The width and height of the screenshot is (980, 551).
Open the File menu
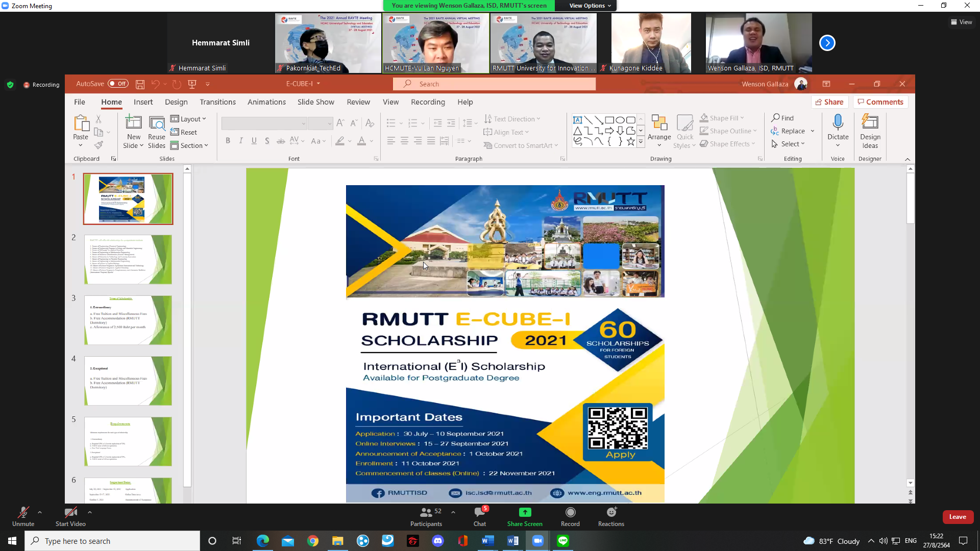click(80, 102)
